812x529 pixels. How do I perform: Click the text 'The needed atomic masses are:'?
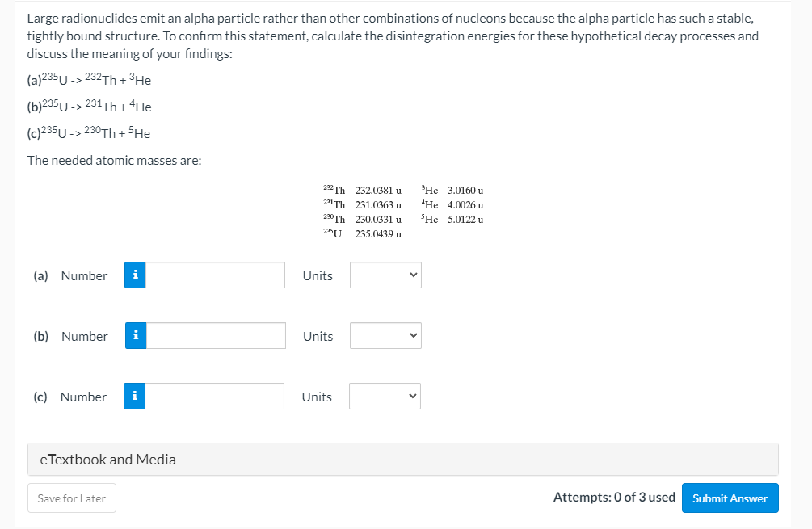click(115, 160)
